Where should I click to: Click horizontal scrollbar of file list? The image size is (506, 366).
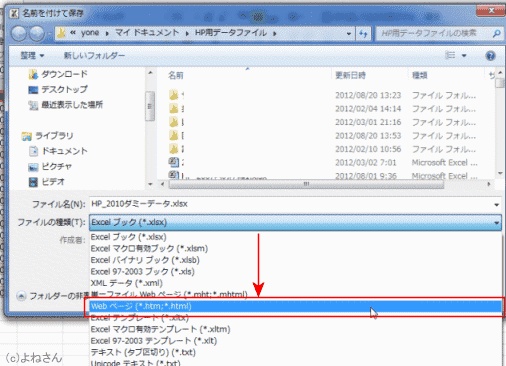[x=306, y=184]
